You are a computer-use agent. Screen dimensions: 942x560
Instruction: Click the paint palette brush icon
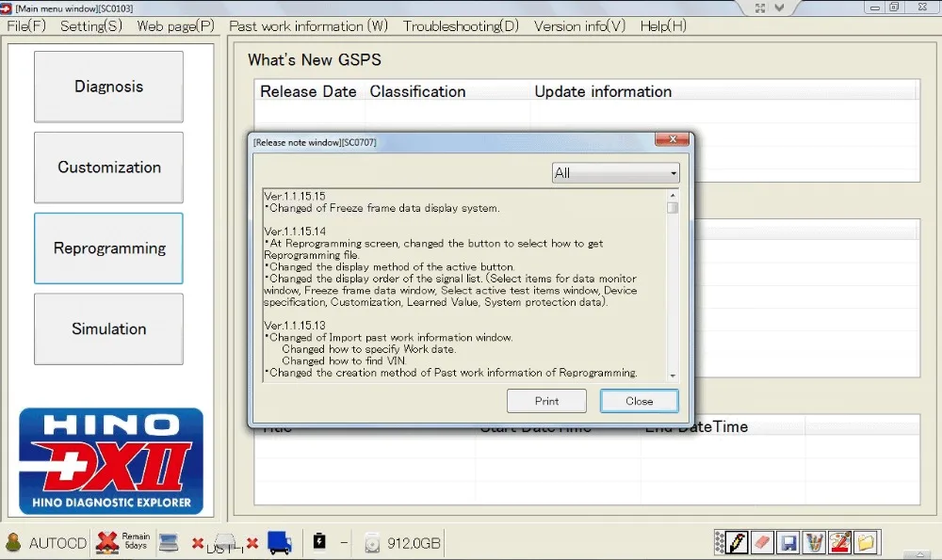tap(840, 543)
